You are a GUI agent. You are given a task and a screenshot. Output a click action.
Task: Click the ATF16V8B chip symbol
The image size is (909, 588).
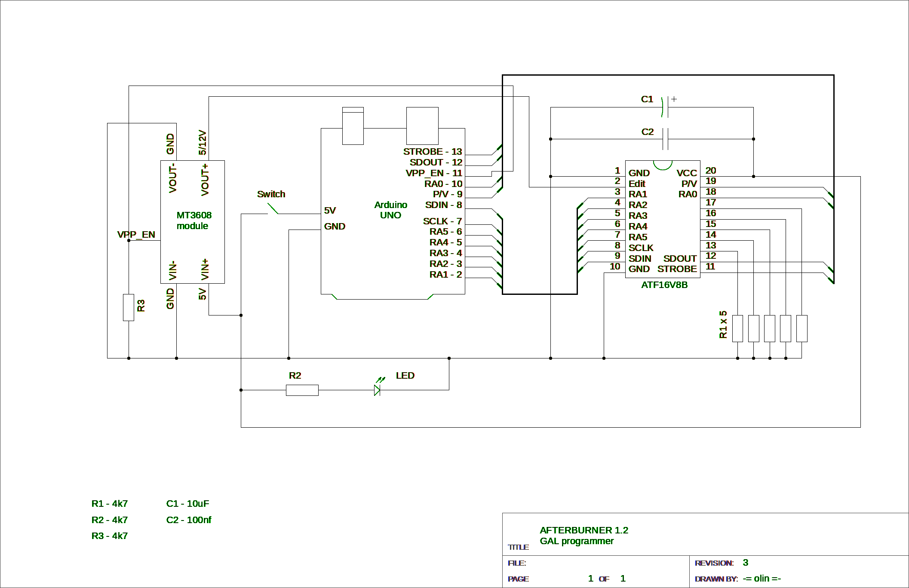coord(662,219)
